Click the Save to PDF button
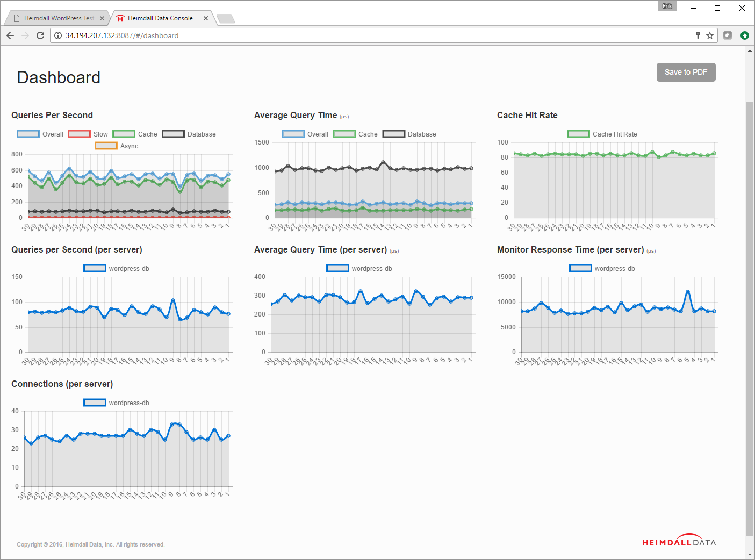Image resolution: width=755 pixels, height=560 pixels. pos(686,73)
